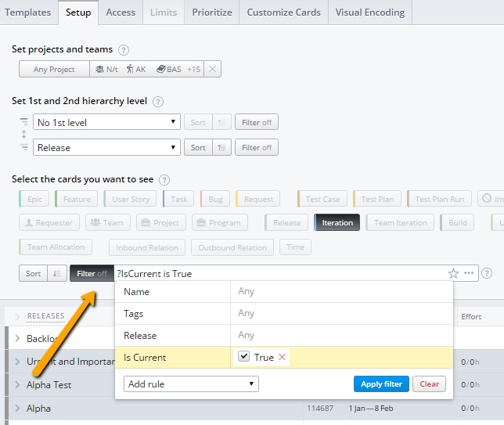Open the Add rule dropdown
504x425 pixels.
click(x=191, y=384)
